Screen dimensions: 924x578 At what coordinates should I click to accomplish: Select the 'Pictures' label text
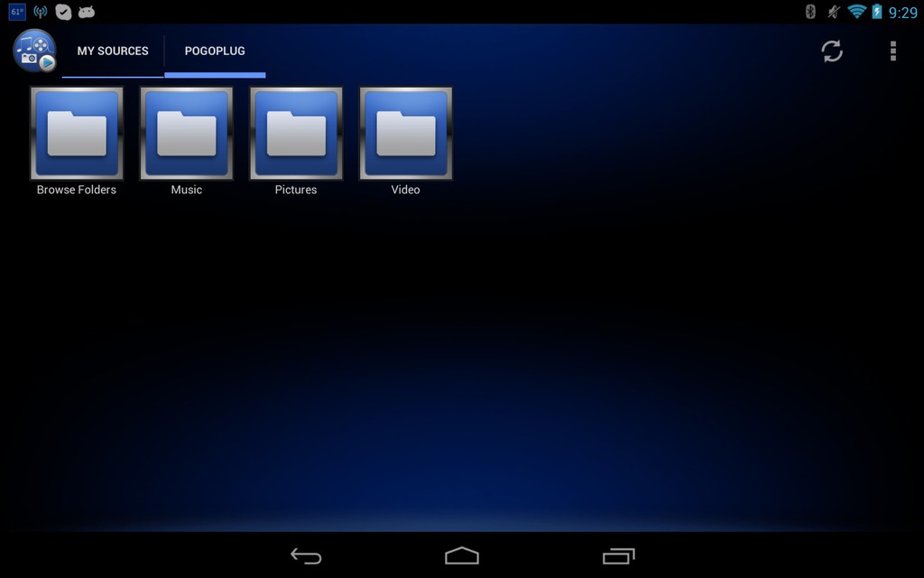(296, 190)
